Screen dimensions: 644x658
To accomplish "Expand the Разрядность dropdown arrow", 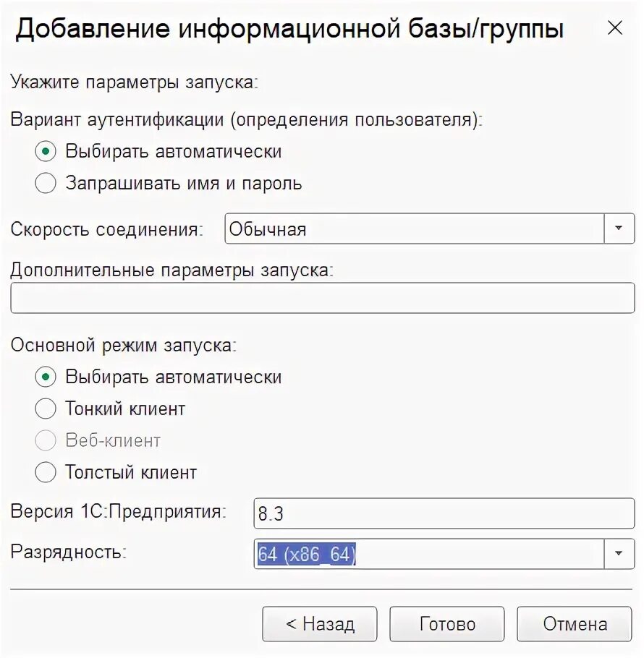I will (619, 554).
